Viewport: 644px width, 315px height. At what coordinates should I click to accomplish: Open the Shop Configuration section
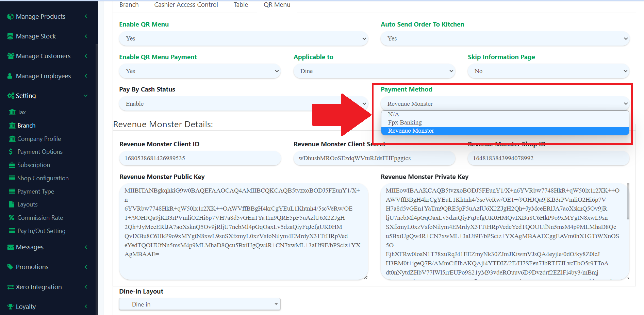(x=43, y=178)
